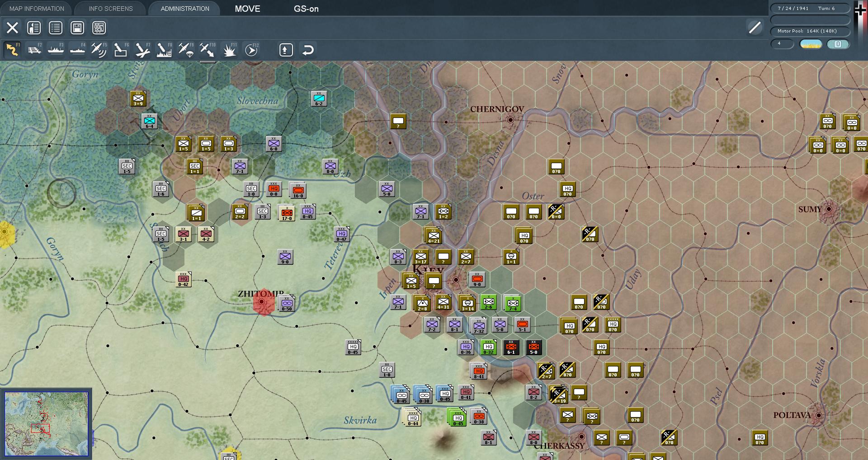Viewport: 868px width, 460px height.
Task: Select the F3 naval transport mode
Action: (x=56, y=50)
